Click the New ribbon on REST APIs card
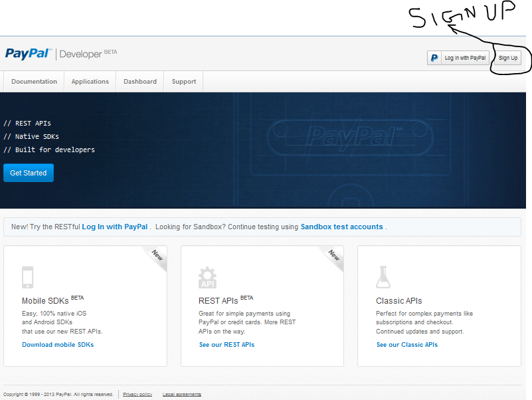This screenshot has height=400, width=532. [x=332, y=258]
